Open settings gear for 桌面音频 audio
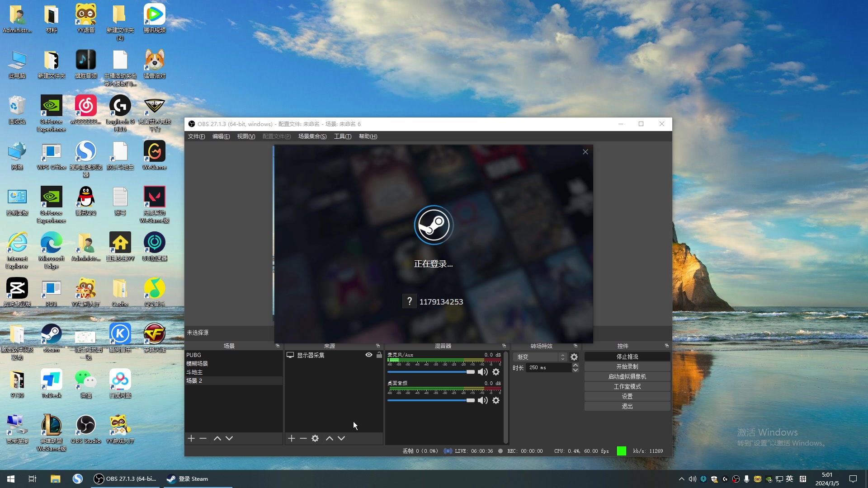The width and height of the screenshot is (868, 488). pos(496,400)
